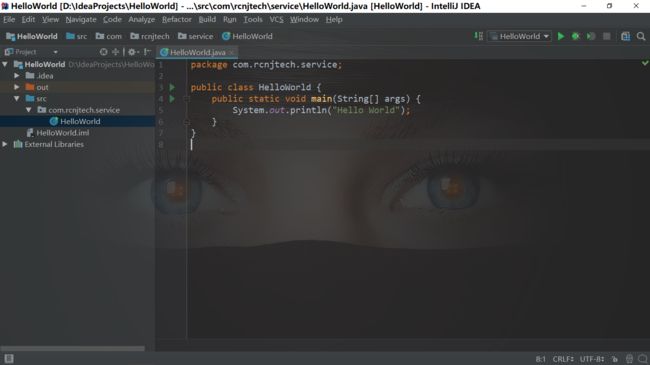
Task: Open the Window menu
Action: click(304, 19)
